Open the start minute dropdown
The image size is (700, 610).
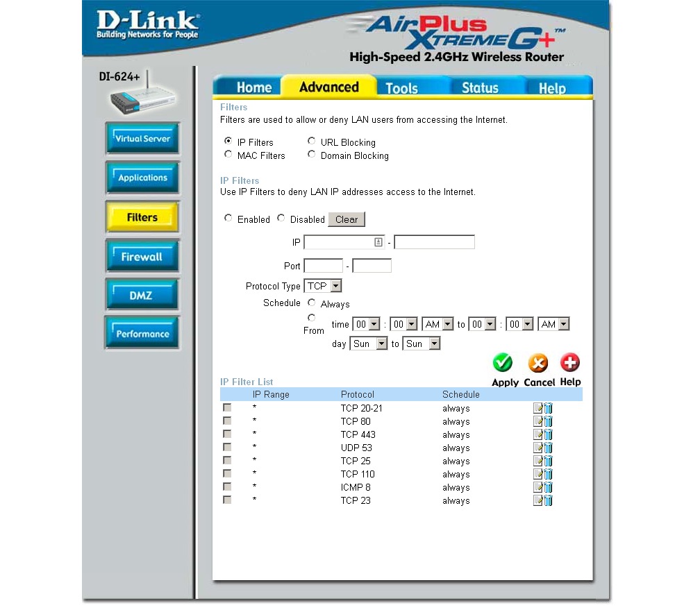[404, 324]
